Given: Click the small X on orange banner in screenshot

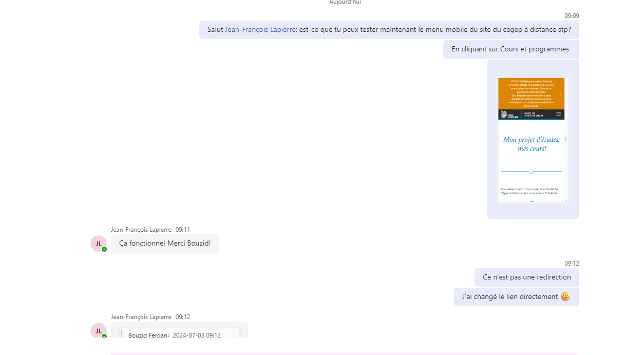Looking at the screenshot, I should 560,94.
